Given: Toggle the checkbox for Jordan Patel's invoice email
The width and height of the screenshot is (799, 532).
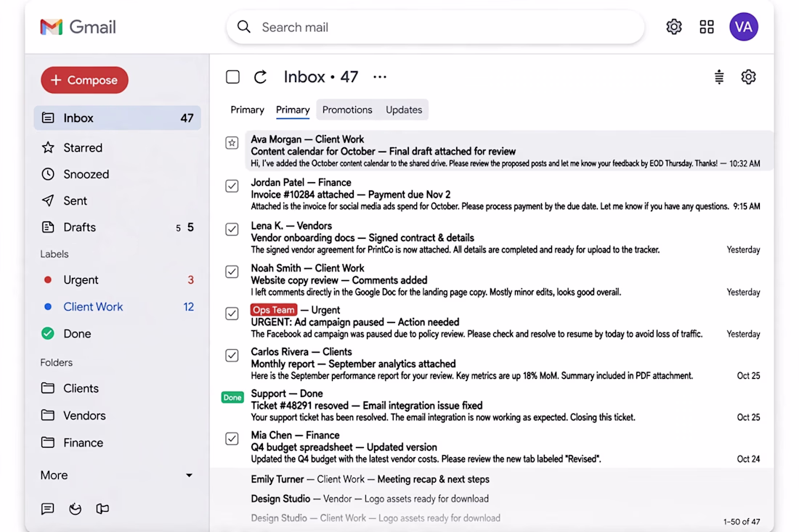Looking at the screenshot, I should [232, 186].
